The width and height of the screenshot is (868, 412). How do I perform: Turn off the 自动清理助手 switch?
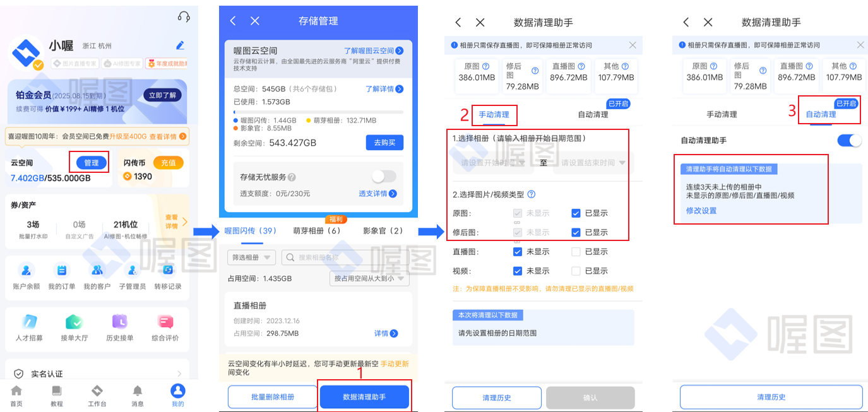coord(850,140)
